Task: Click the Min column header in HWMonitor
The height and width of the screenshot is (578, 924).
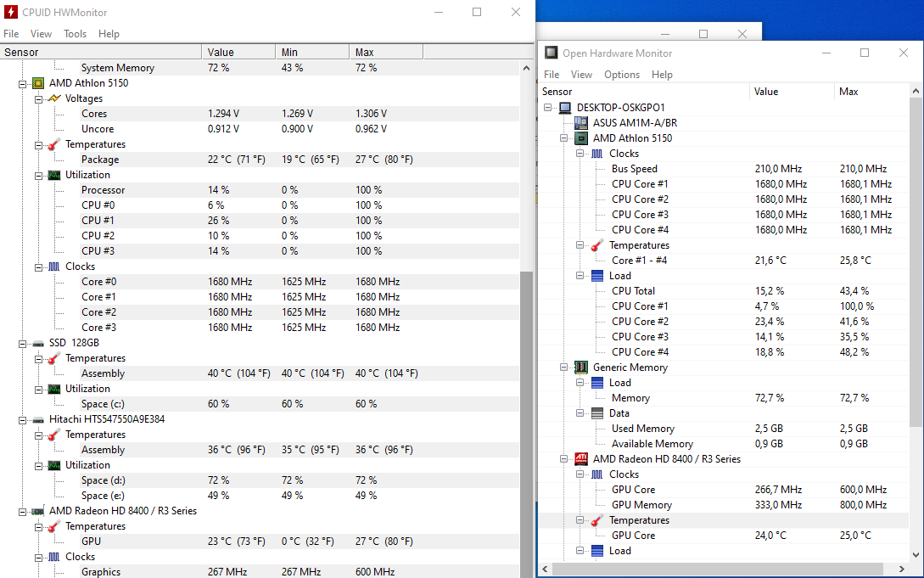Action: (x=312, y=52)
